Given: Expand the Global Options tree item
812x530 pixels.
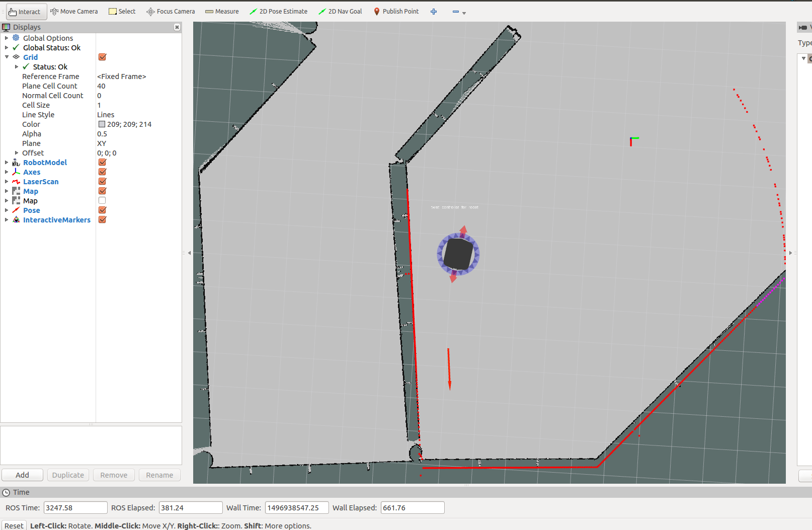Looking at the screenshot, I should (x=7, y=38).
